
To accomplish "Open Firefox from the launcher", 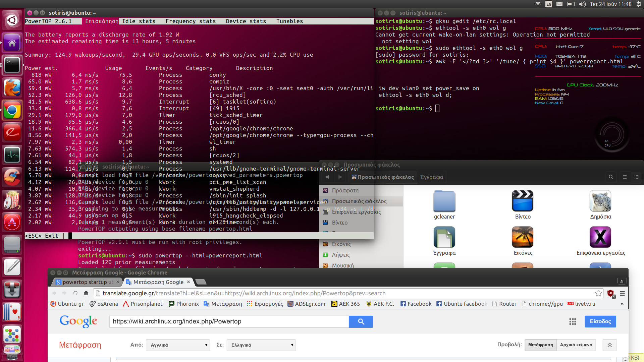I will 12,88.
